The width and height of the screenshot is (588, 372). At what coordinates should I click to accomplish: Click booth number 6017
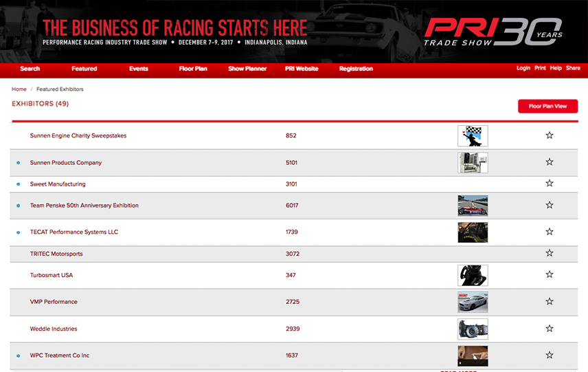point(292,206)
